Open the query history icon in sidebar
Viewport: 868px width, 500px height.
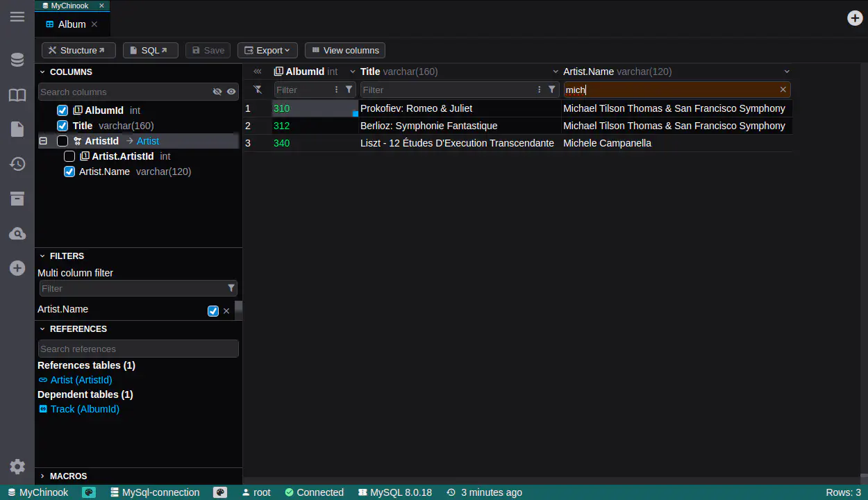coord(17,164)
